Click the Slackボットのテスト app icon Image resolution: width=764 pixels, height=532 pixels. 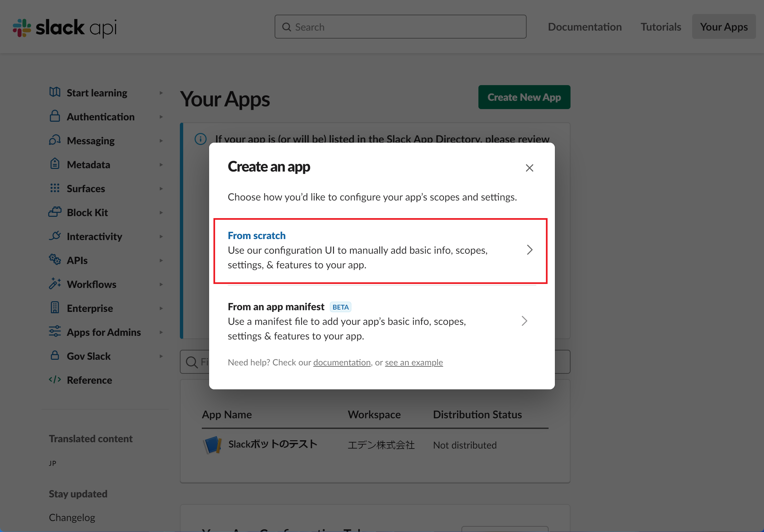(x=212, y=445)
